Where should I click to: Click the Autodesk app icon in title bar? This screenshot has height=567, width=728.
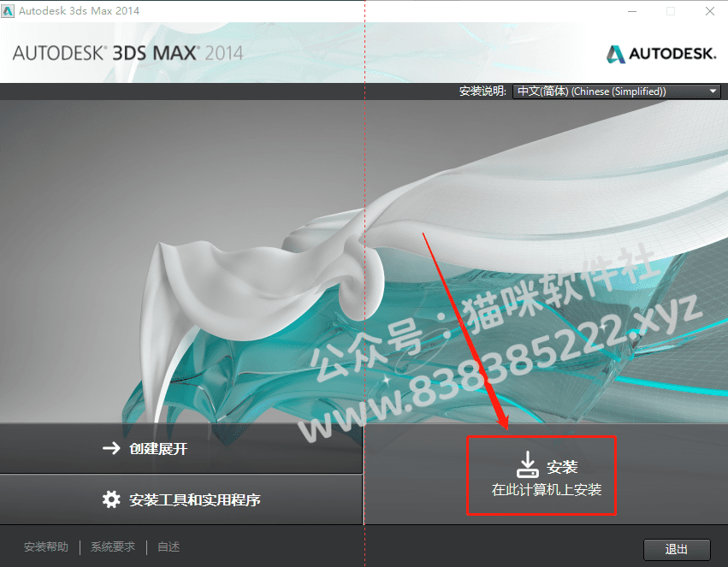tap(8, 10)
